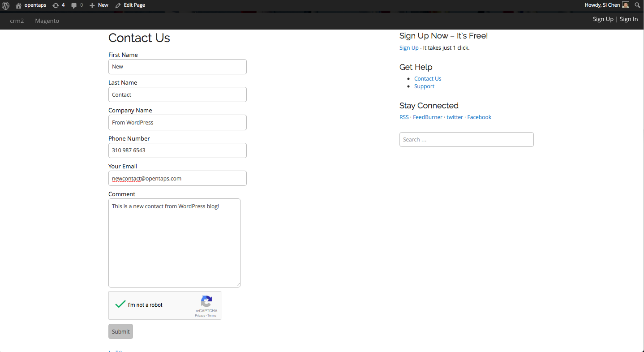The height and width of the screenshot is (352, 644).
Task: Open the opentaps site home icon
Action: pos(18,5)
